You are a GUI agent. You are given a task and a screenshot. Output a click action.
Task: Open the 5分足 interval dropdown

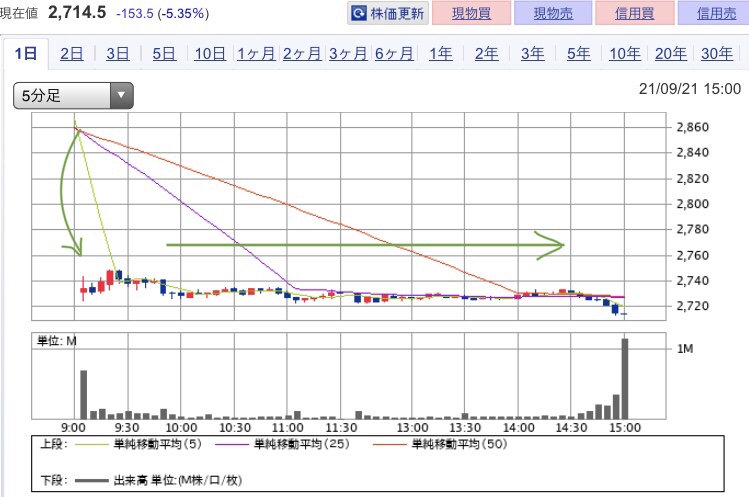pos(73,96)
